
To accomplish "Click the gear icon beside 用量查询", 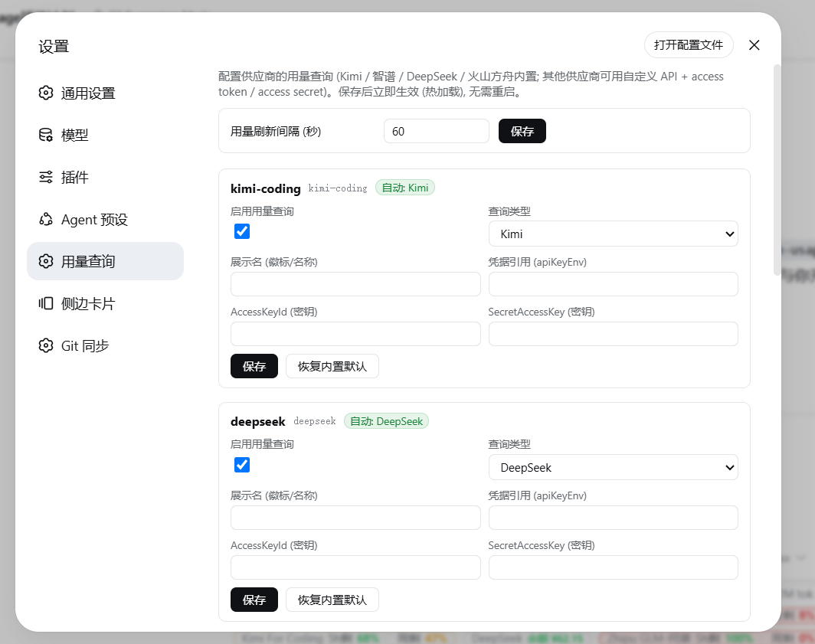I will pos(46,261).
